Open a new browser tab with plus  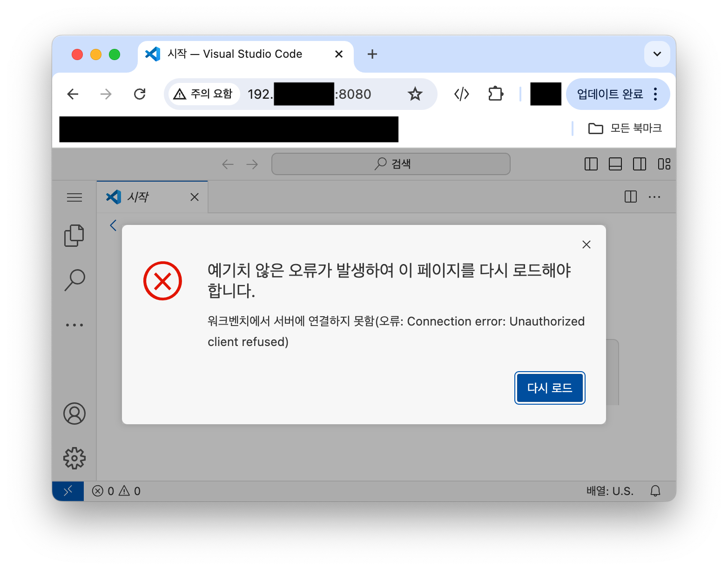pos(372,54)
